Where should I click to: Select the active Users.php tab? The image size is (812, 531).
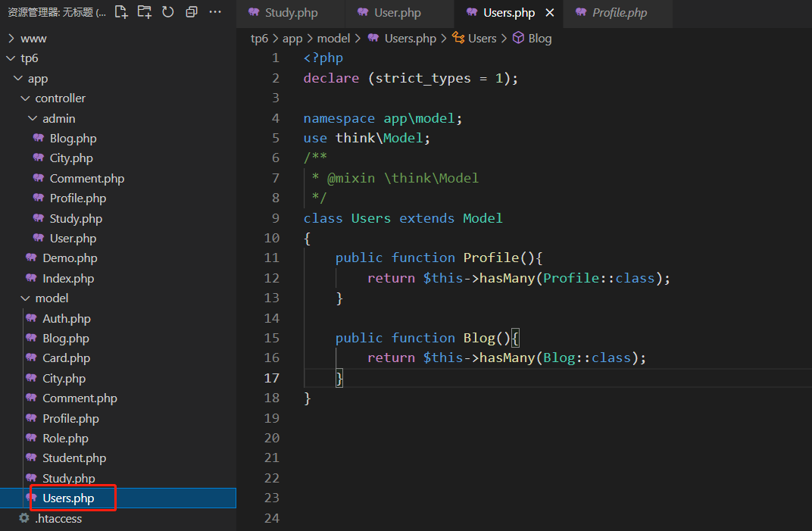[x=508, y=13]
